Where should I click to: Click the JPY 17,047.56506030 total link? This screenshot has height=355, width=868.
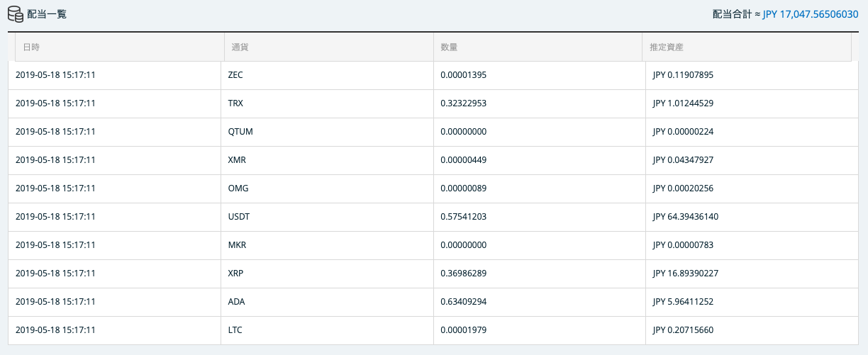click(810, 13)
